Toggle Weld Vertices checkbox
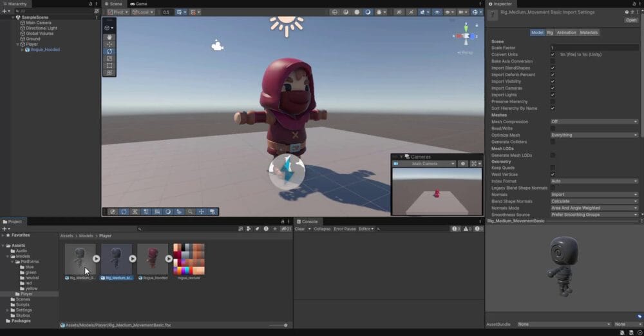The height and width of the screenshot is (336, 644). (553, 174)
